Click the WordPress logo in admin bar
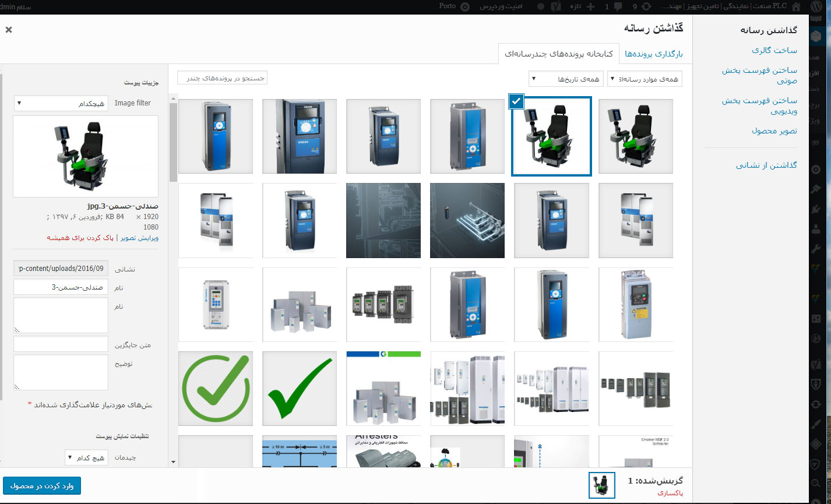The height and width of the screenshot is (504, 831). click(818, 7)
